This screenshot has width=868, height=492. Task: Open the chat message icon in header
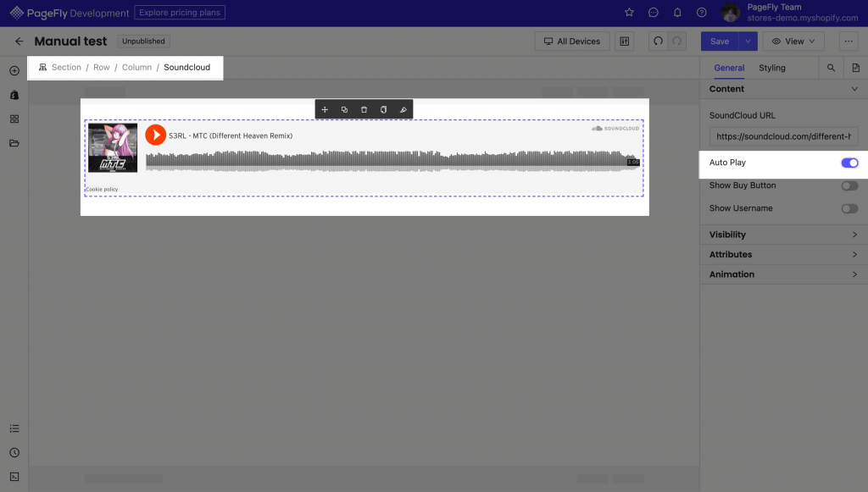tap(654, 12)
